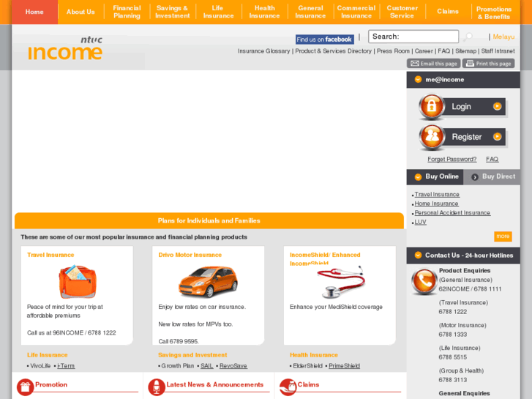Click the Login button arrow icon
This screenshot has width=532, height=399.
[x=497, y=106]
